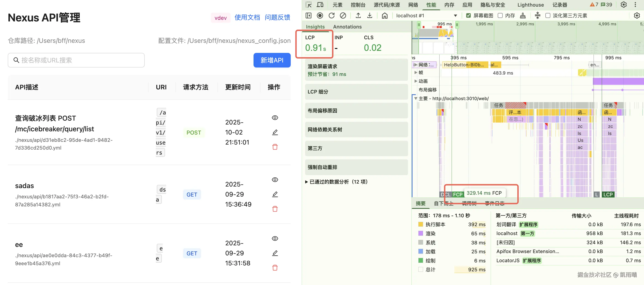Click the record performance button
Image resolution: width=644 pixels, height=285 pixels.
(320, 16)
